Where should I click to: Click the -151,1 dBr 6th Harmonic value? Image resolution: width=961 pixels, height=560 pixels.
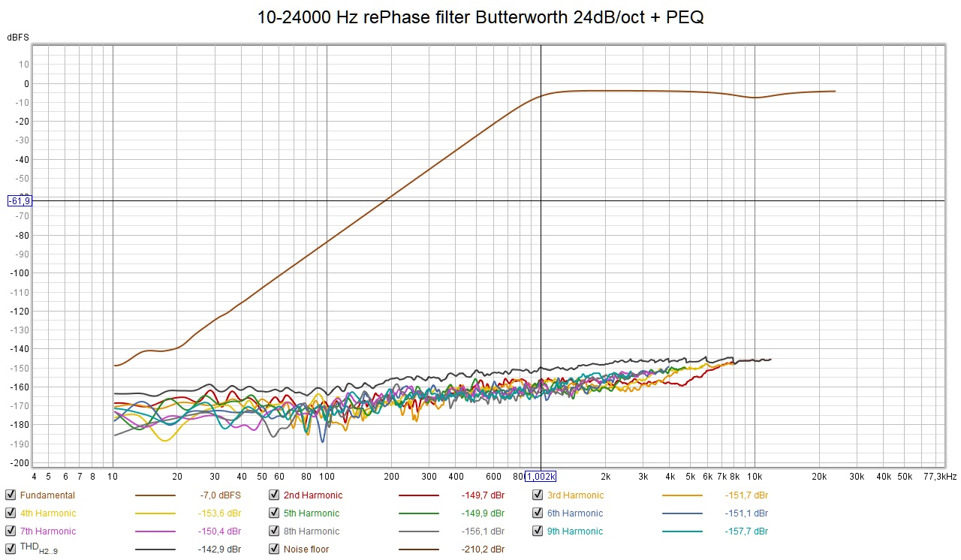coord(746,513)
